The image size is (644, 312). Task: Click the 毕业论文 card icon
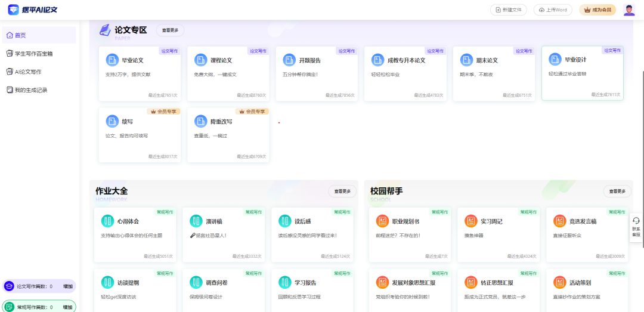coord(112,60)
